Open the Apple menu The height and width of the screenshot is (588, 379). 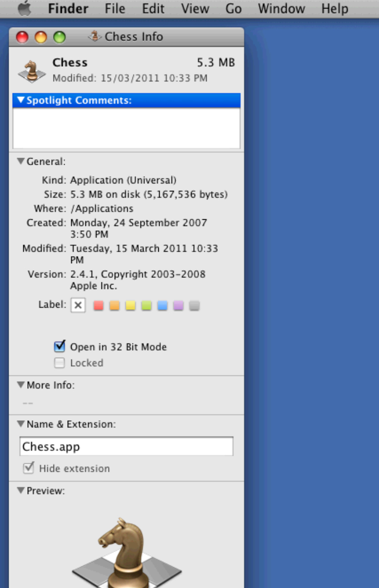tap(25, 8)
